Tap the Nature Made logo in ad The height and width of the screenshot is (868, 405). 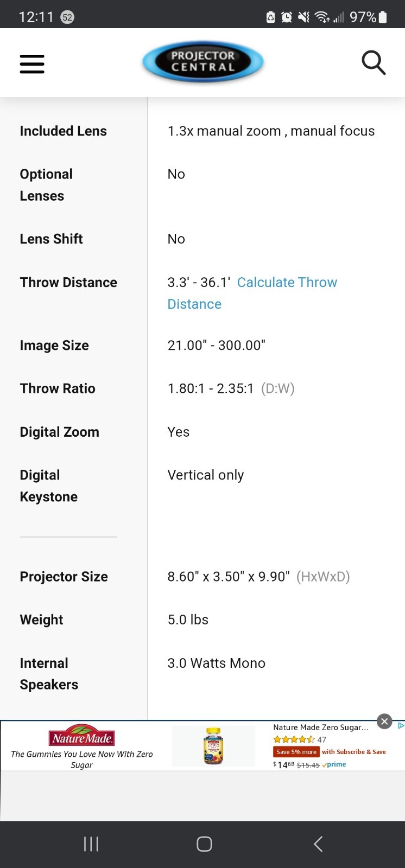[82, 736]
